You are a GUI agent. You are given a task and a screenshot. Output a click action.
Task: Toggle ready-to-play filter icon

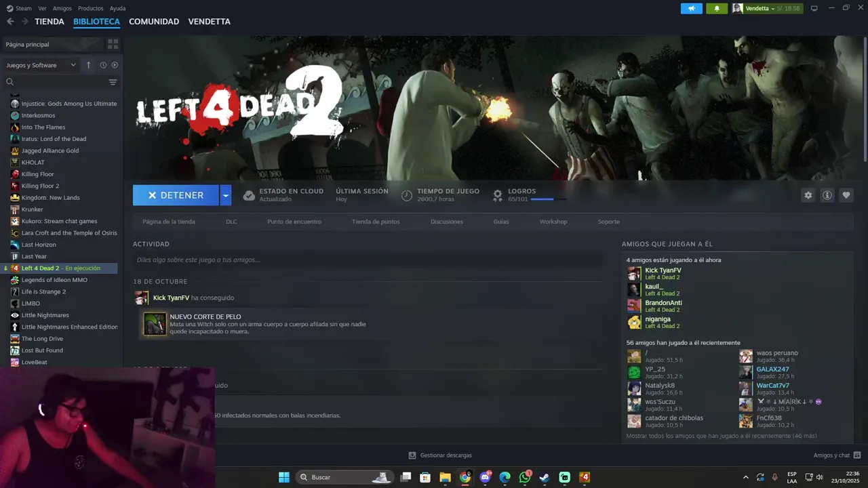115,65
